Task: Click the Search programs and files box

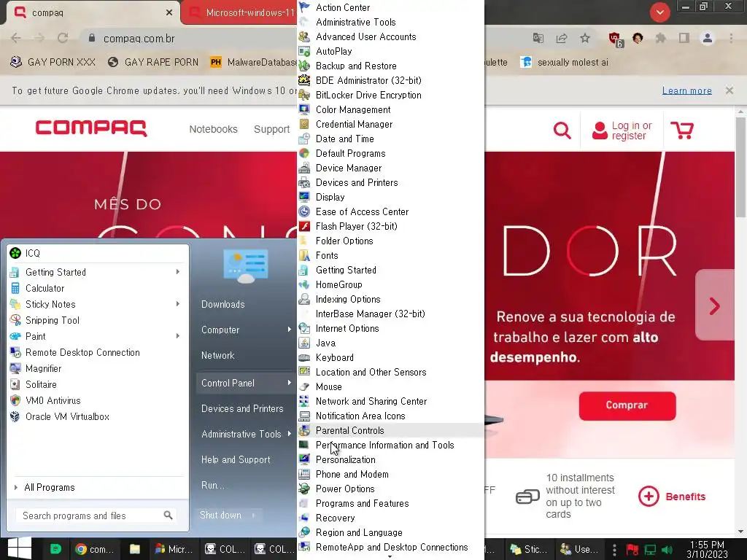Action: point(96,516)
